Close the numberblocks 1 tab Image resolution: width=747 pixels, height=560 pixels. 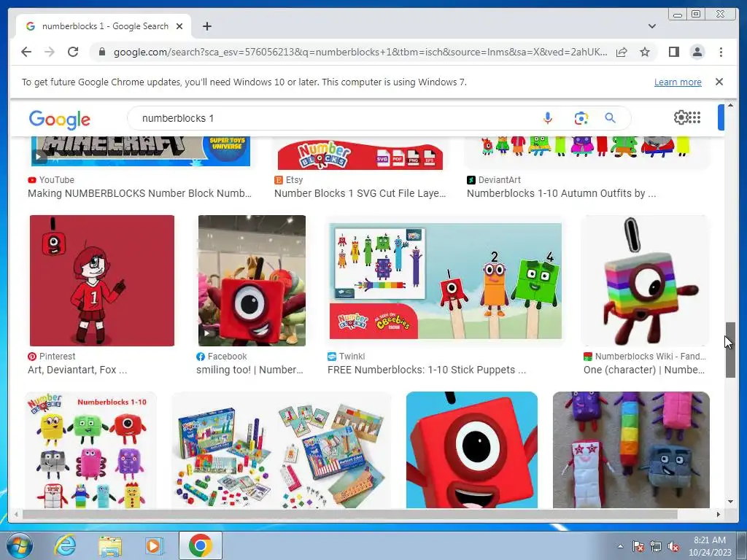point(179,26)
